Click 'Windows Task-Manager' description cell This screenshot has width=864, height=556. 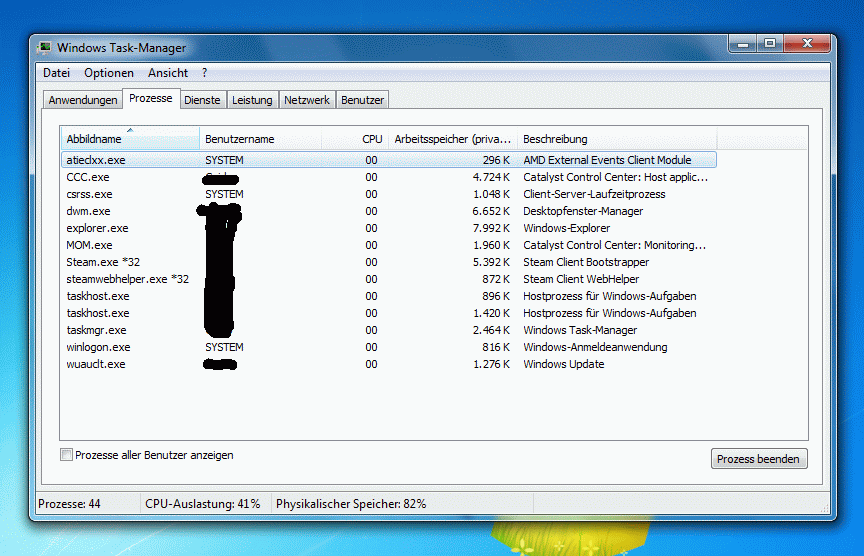point(580,330)
